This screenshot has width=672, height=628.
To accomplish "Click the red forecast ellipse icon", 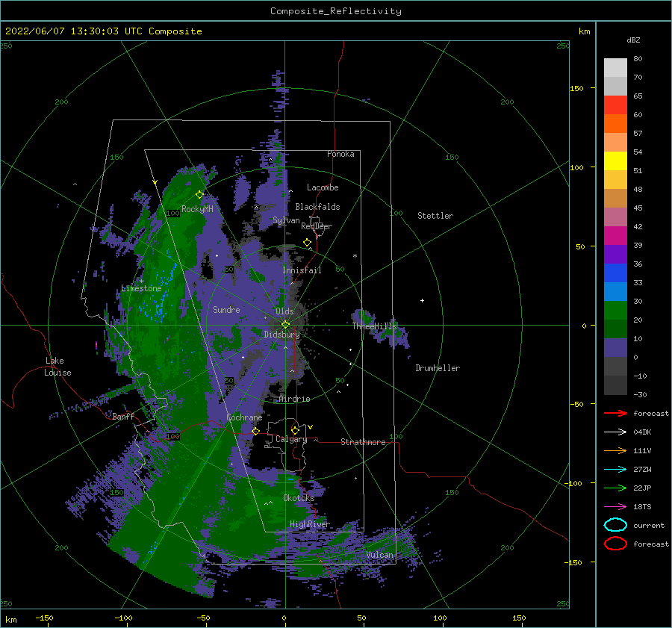I will 615,544.
